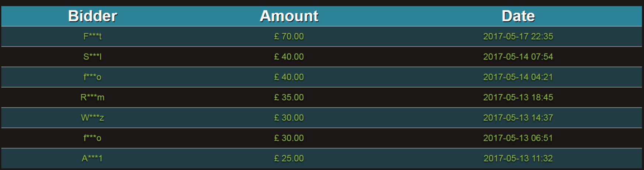This screenshot has width=644, height=170.
Task: Select the 2017-05-13 14:37 date entry
Action: [x=518, y=118]
